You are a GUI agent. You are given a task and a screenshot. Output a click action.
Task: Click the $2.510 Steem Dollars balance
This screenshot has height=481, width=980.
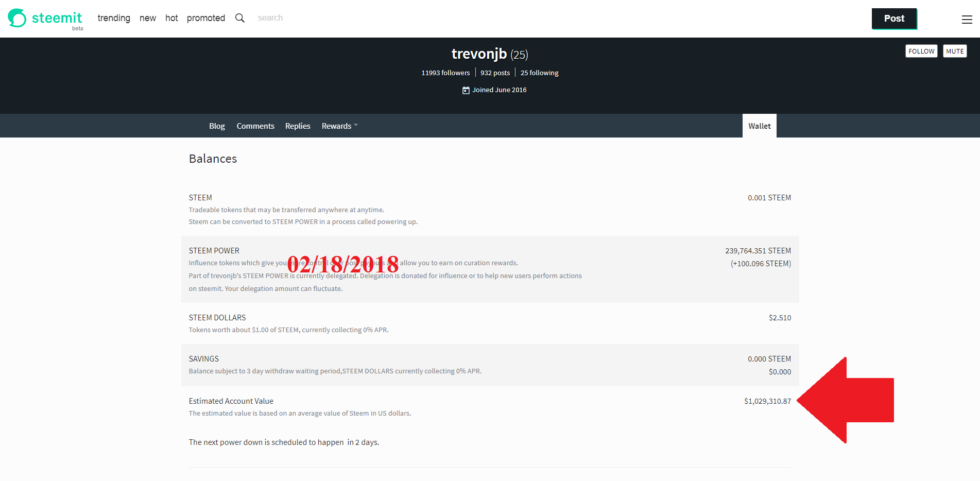tap(780, 318)
